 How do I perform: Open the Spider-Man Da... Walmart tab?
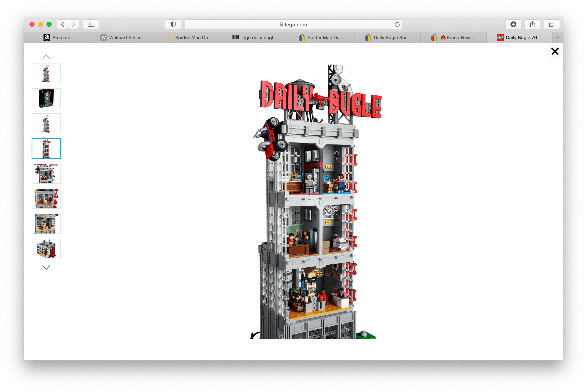(x=189, y=37)
